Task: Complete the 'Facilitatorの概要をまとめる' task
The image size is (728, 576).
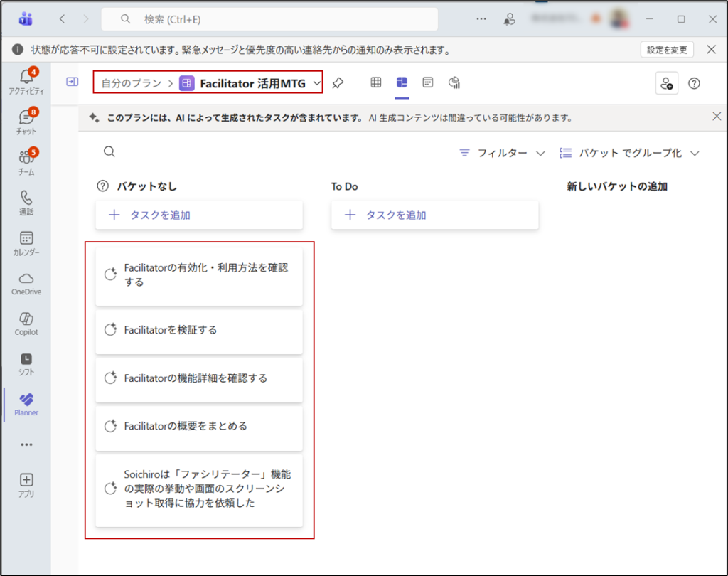Action: (x=110, y=427)
